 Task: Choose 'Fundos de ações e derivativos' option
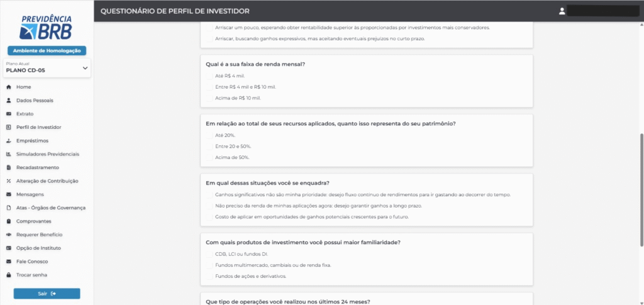[x=209, y=276]
